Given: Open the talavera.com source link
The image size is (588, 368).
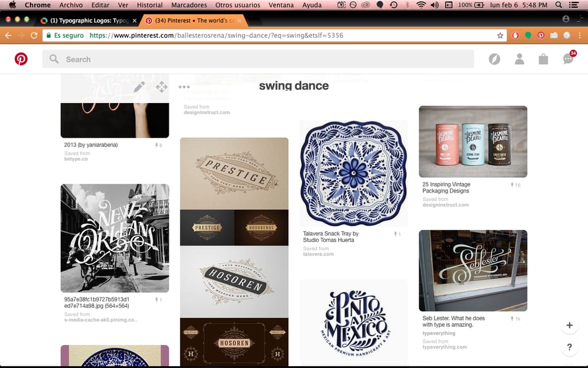Looking at the screenshot, I should 318,254.
